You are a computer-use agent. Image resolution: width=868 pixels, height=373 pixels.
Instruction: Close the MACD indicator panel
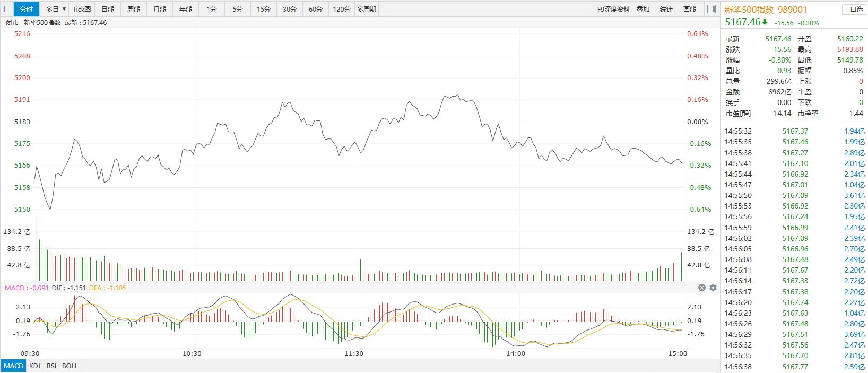tap(702, 288)
